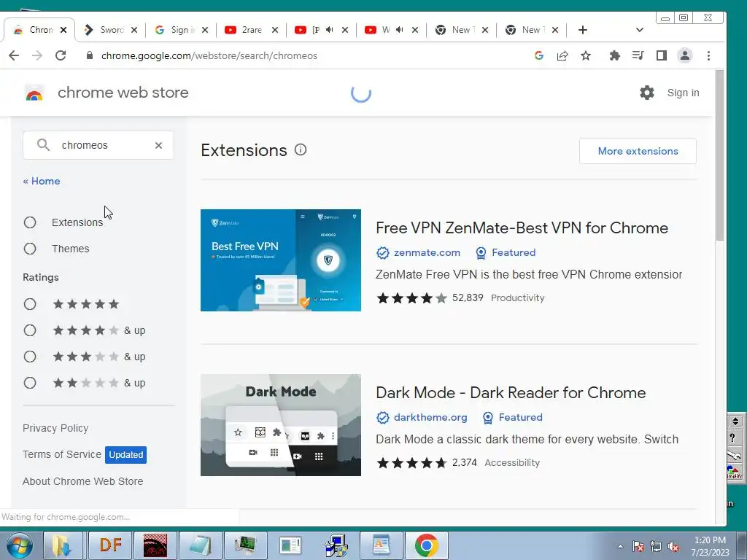747x560 pixels.
Task: Click the Accessibility category label
Action: (512, 462)
